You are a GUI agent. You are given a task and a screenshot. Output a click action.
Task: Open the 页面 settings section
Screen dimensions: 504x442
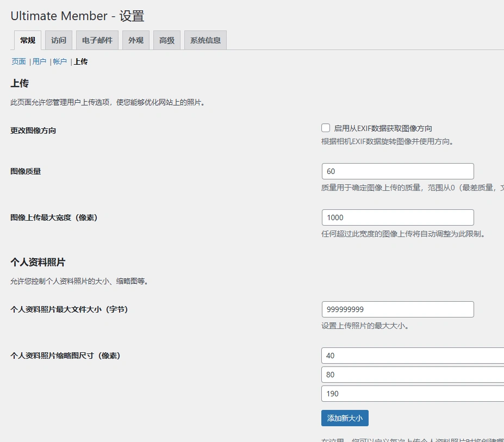[18, 61]
